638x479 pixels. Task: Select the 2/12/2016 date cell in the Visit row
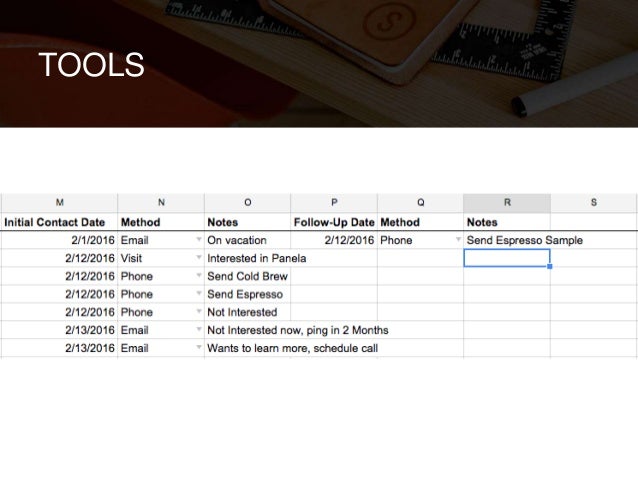point(59,258)
